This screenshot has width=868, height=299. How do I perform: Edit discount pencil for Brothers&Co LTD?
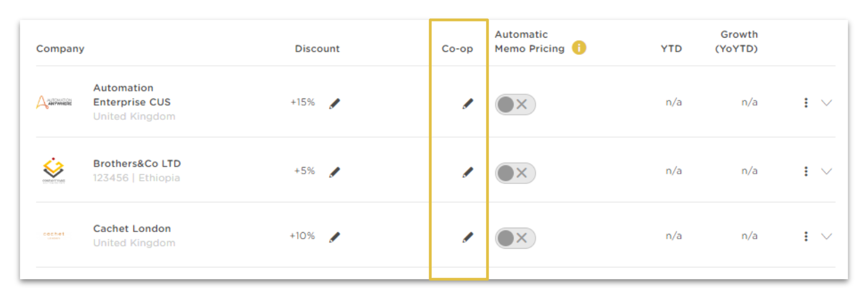(x=334, y=172)
